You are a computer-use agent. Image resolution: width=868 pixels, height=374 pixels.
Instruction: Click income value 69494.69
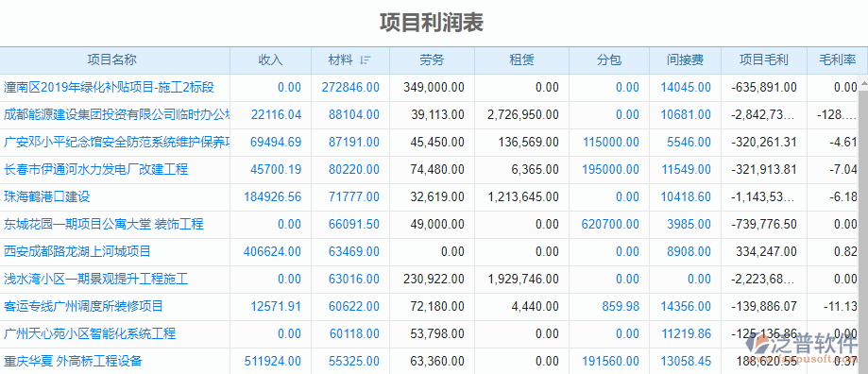coord(276,143)
